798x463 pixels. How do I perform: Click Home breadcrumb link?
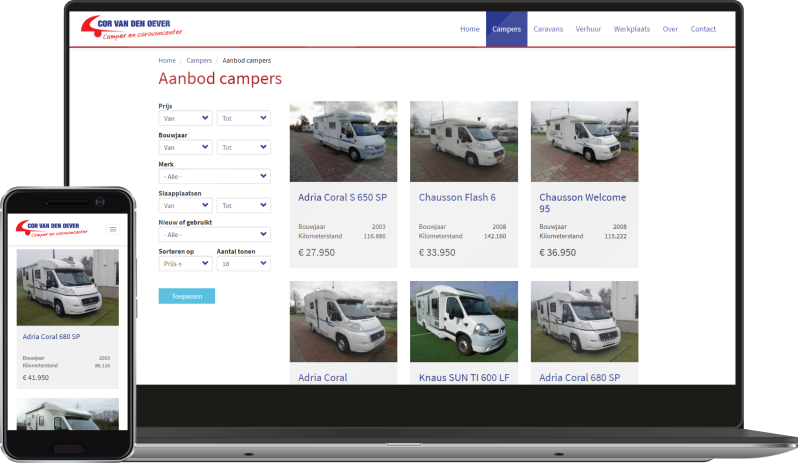167,60
